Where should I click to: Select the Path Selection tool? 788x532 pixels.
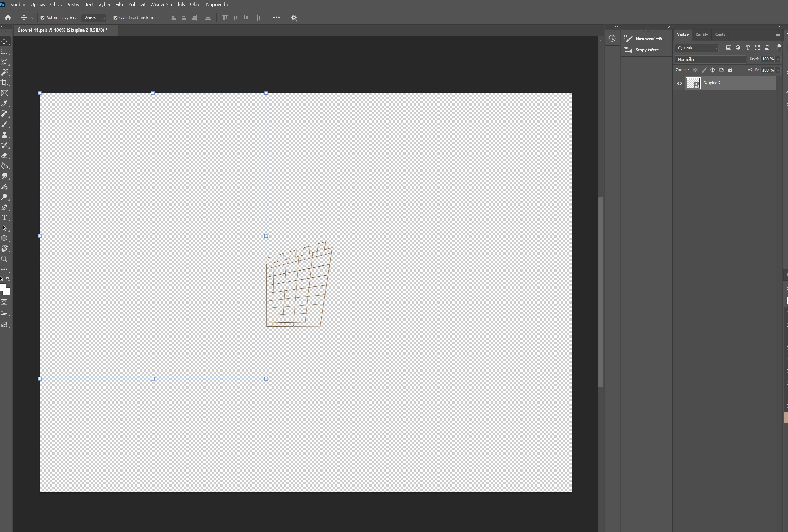[x=5, y=228]
